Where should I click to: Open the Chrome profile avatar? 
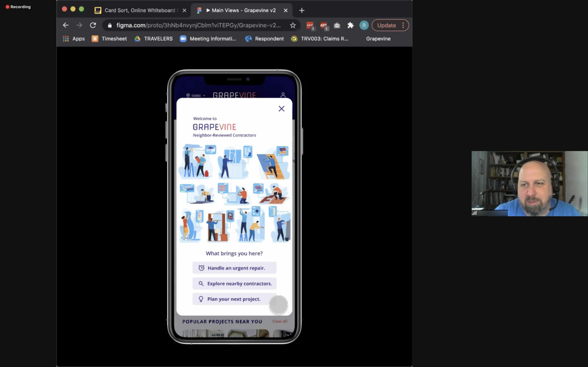(x=364, y=25)
